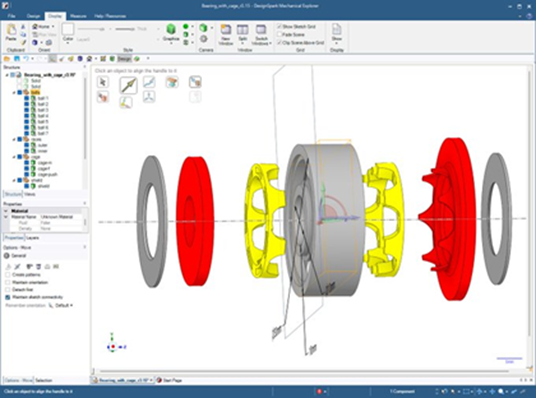Screen dimensions: 536x398
Task: Click the viewport horizontal scrollbar
Action: click(x=304, y=371)
